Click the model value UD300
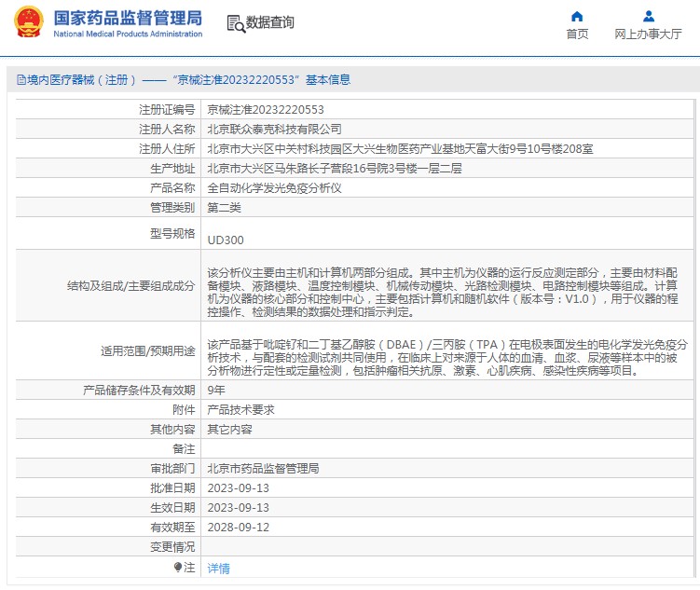 click(225, 240)
